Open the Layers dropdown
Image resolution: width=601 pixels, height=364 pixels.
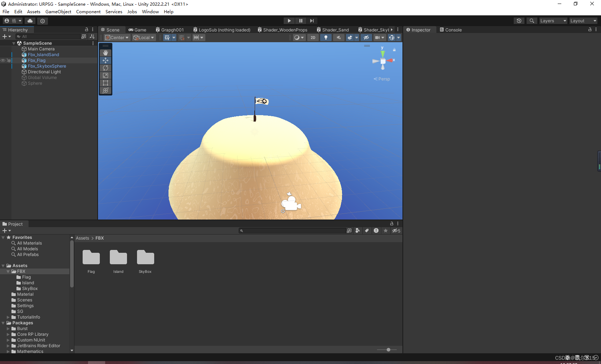coord(553,21)
